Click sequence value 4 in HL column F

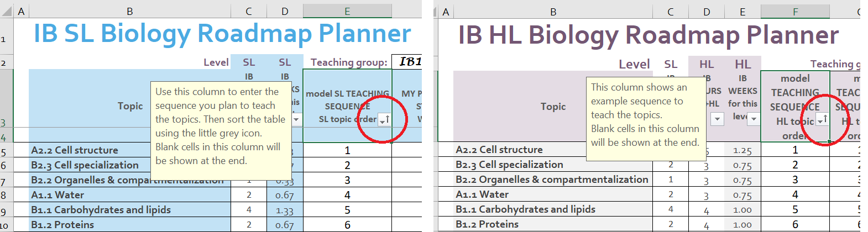795,194
